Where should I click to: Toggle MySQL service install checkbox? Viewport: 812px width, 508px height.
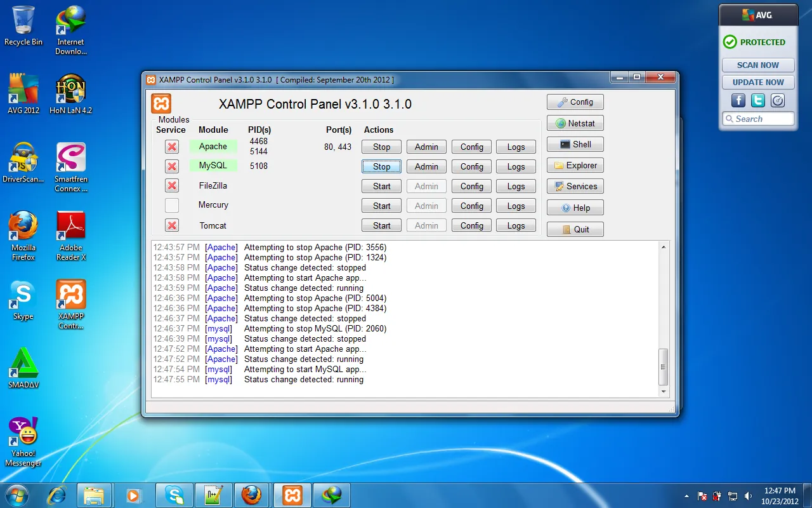(171, 166)
